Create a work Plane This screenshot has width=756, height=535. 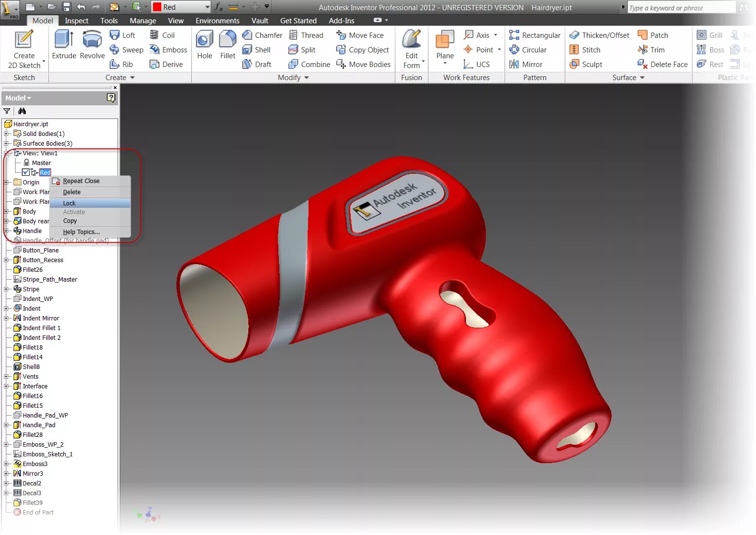pos(445,46)
